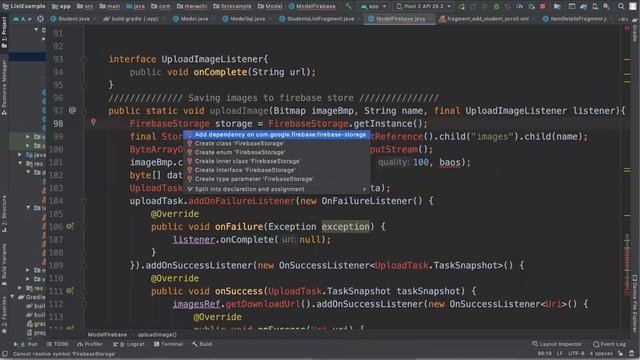Open the Logcat tool window
This screenshot has height=360, width=640.
[129, 344]
